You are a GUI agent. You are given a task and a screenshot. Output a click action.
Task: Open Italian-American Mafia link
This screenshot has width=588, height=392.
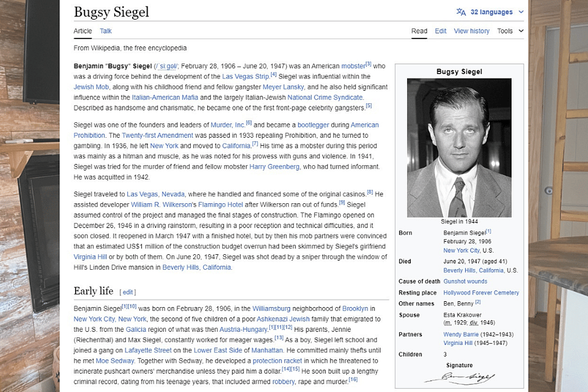[165, 97]
